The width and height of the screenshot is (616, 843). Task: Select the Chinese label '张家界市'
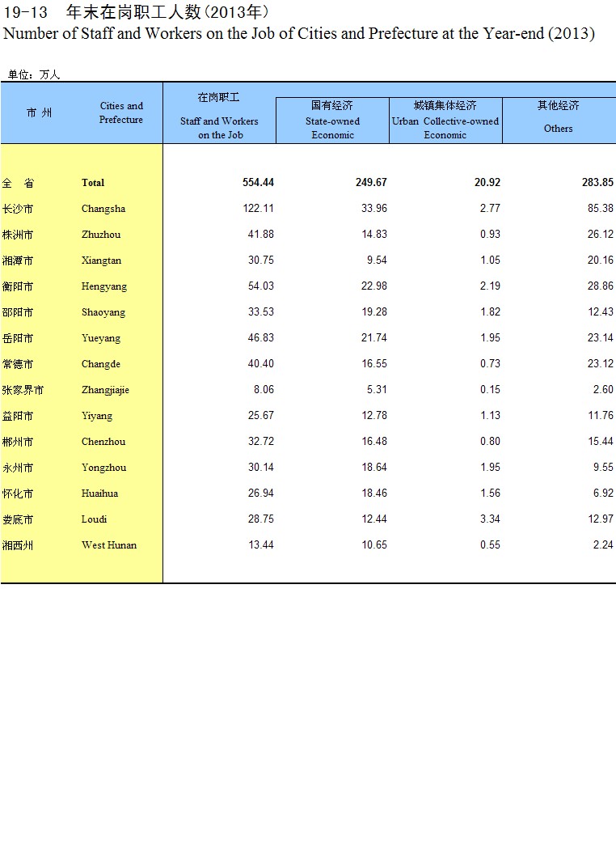[23, 390]
